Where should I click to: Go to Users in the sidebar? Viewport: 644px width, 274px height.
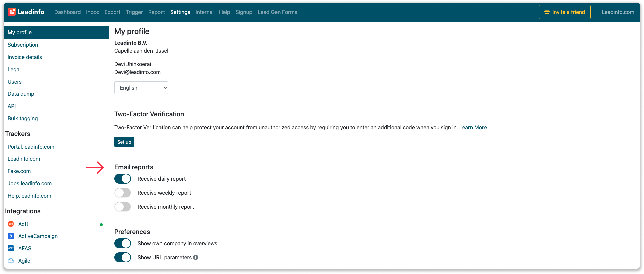[15, 82]
